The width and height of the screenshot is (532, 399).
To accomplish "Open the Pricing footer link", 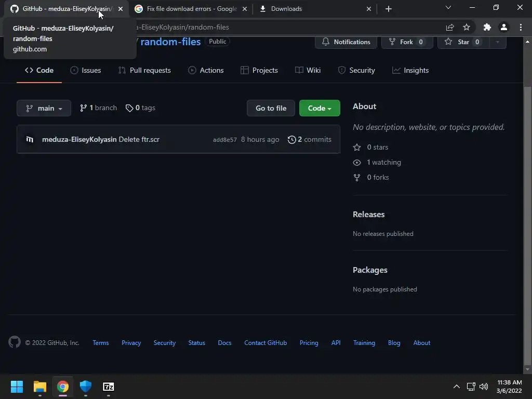I will pos(309,343).
